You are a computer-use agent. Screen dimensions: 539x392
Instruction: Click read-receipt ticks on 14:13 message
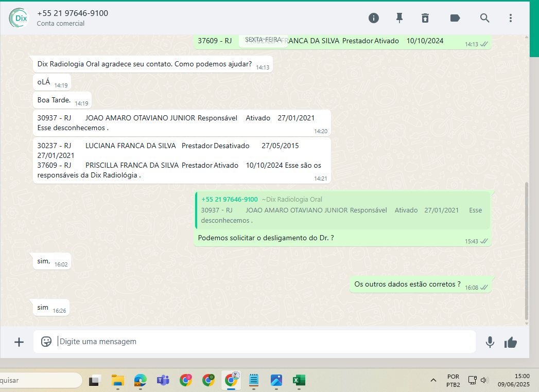coord(484,44)
